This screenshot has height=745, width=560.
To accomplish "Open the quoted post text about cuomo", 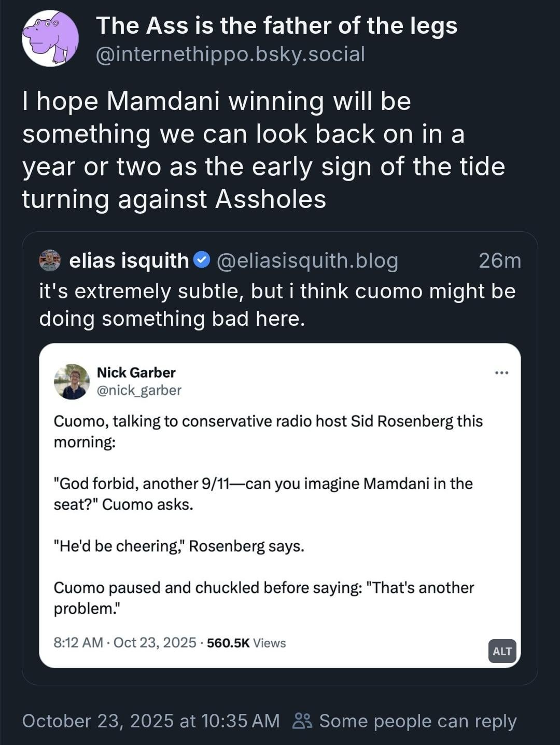I will point(277,305).
